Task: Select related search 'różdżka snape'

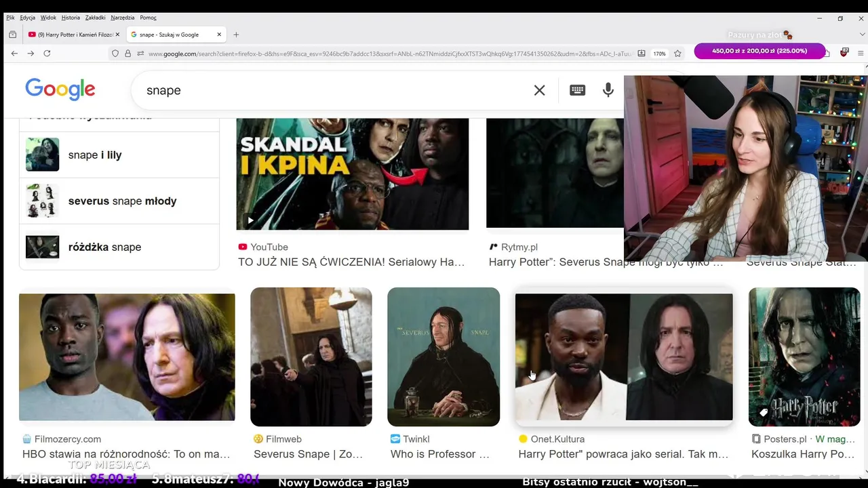Action: (x=119, y=247)
